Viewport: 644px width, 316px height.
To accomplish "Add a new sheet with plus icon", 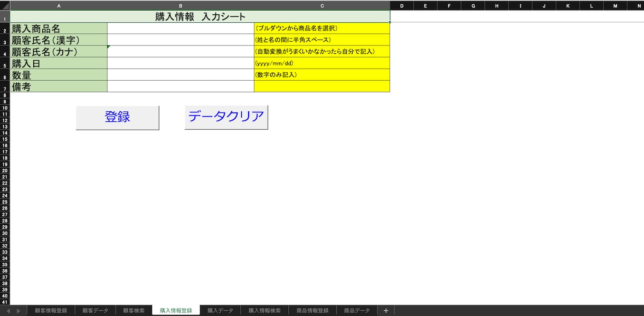I will tap(386, 311).
